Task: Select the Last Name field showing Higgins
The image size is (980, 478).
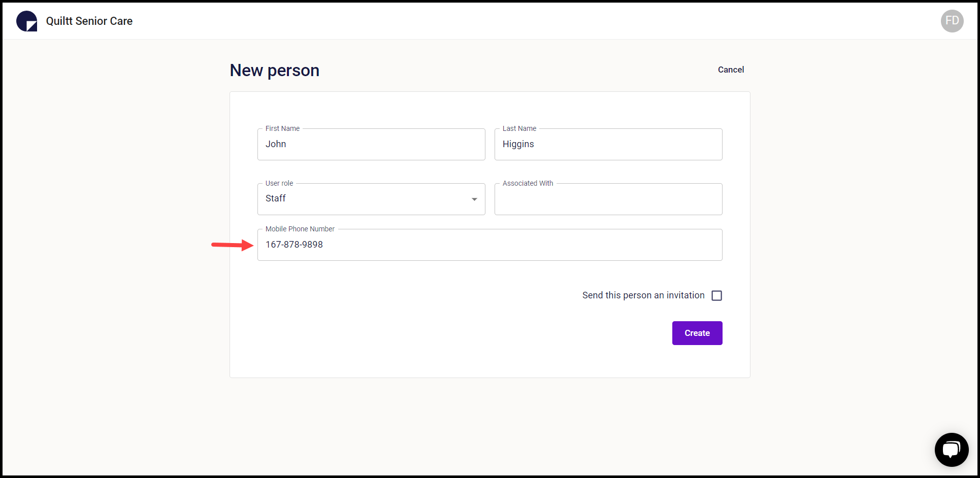Action: [608, 144]
